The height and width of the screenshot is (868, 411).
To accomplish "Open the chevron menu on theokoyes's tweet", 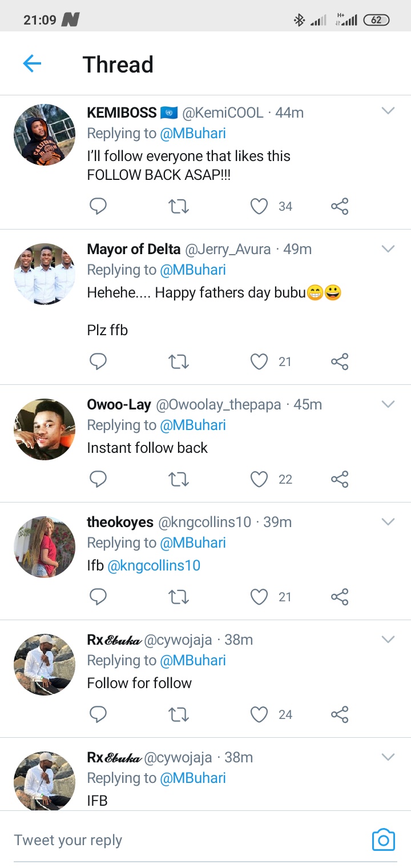I will click(x=388, y=521).
